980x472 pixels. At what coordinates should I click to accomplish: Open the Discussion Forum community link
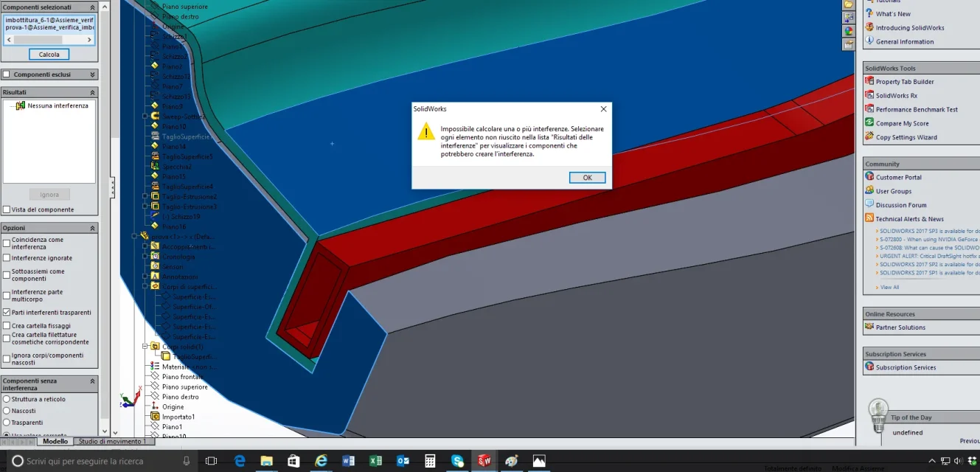[900, 205]
